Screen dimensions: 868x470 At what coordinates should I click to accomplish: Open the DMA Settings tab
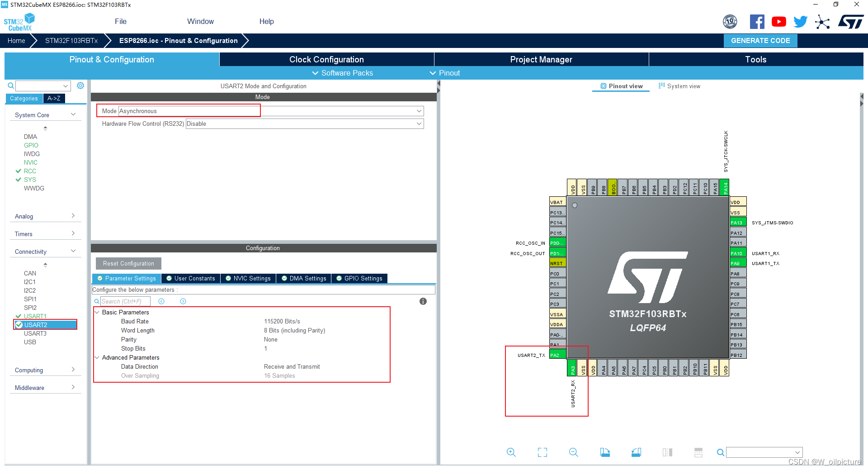pos(304,278)
